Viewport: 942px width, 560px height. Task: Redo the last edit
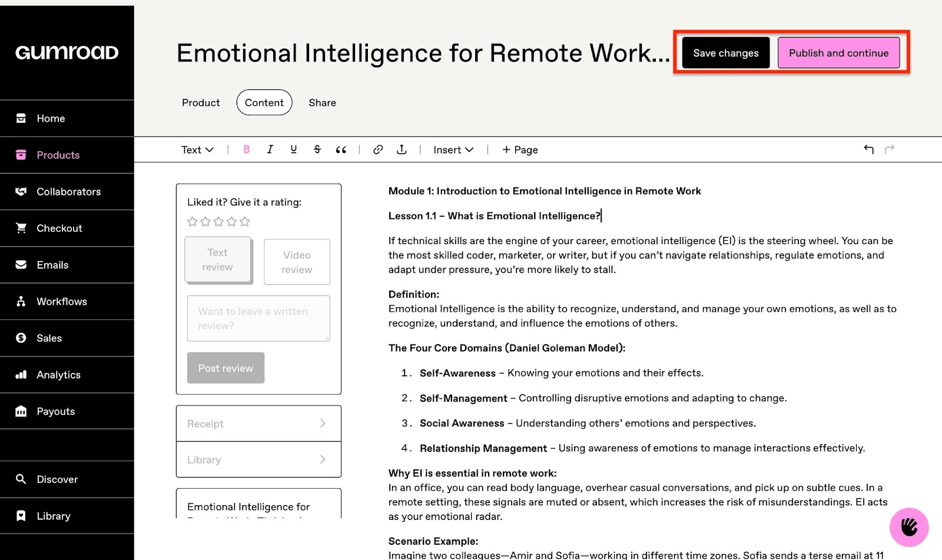coord(890,149)
